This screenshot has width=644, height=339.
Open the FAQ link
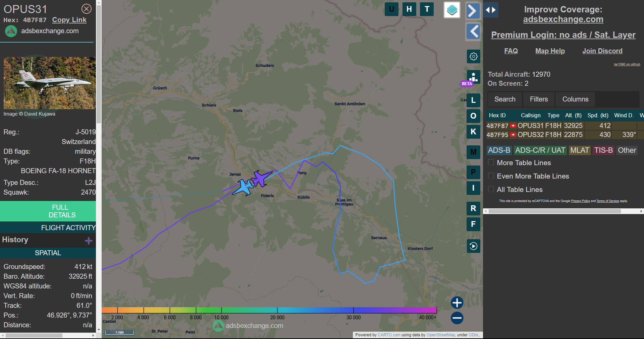pos(511,51)
